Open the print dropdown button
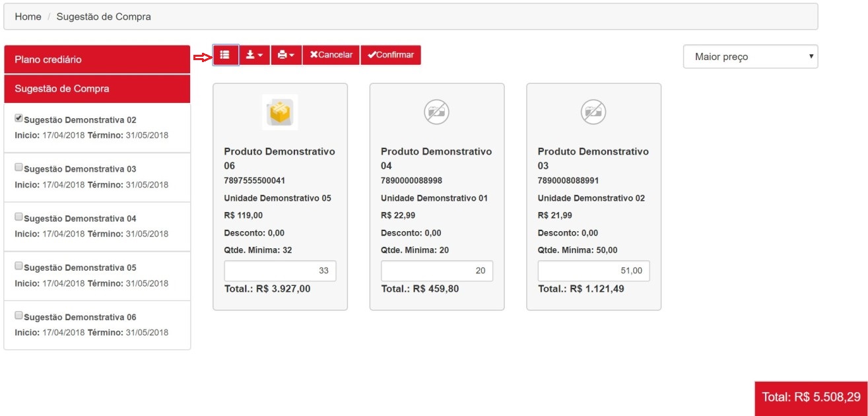Viewport: 868px width, 416px height. (x=286, y=55)
